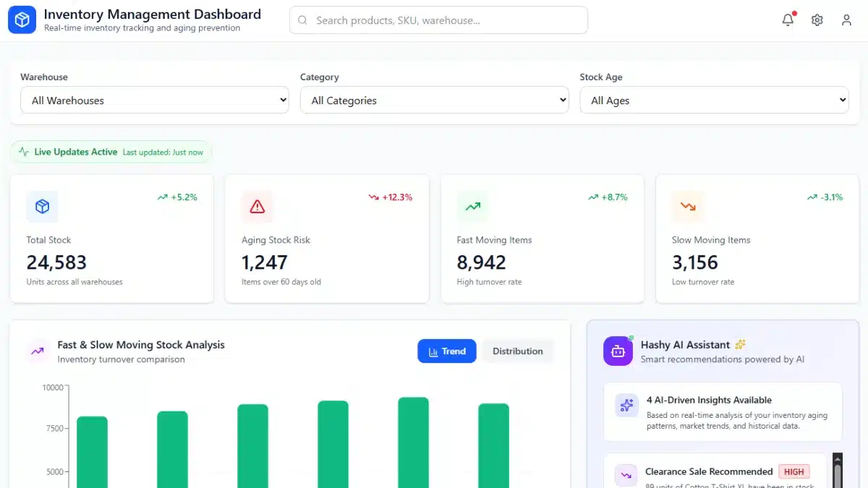Click the user profile icon
868x488 pixels.
[x=846, y=20]
